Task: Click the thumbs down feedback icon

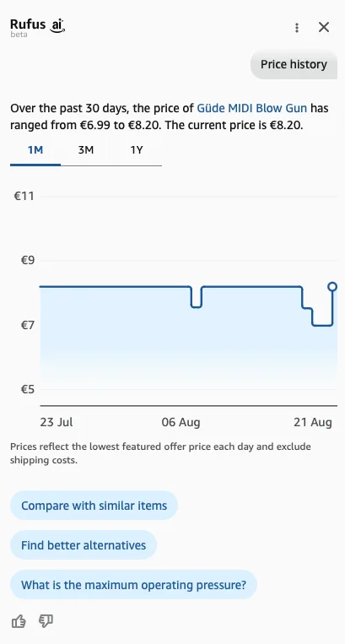Action: click(x=46, y=621)
